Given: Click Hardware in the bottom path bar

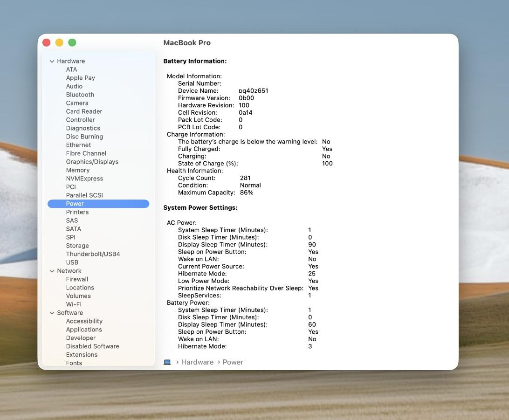Looking at the screenshot, I should (x=197, y=362).
